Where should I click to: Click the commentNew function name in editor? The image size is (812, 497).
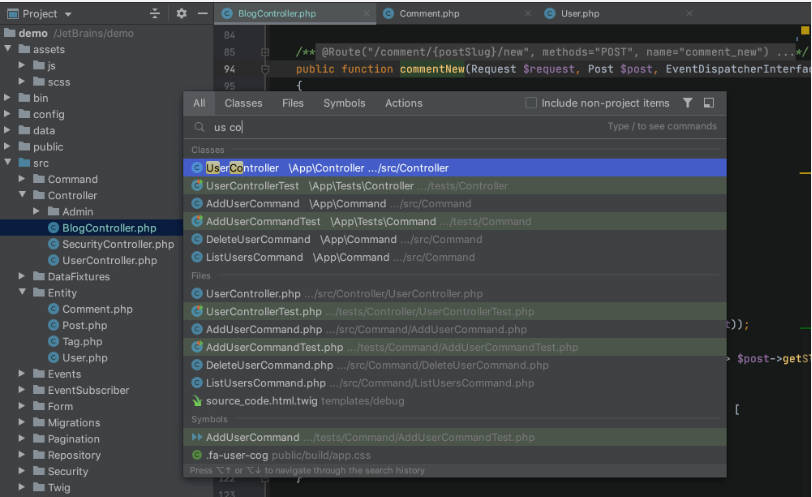(x=432, y=69)
